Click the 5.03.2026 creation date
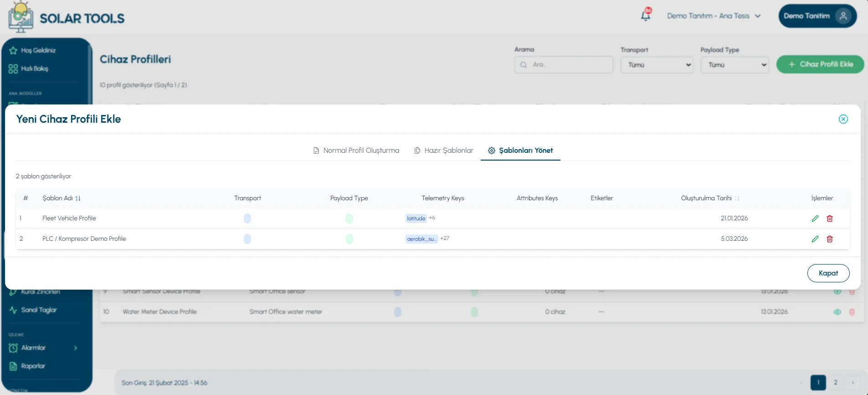The image size is (868, 395). click(x=734, y=239)
